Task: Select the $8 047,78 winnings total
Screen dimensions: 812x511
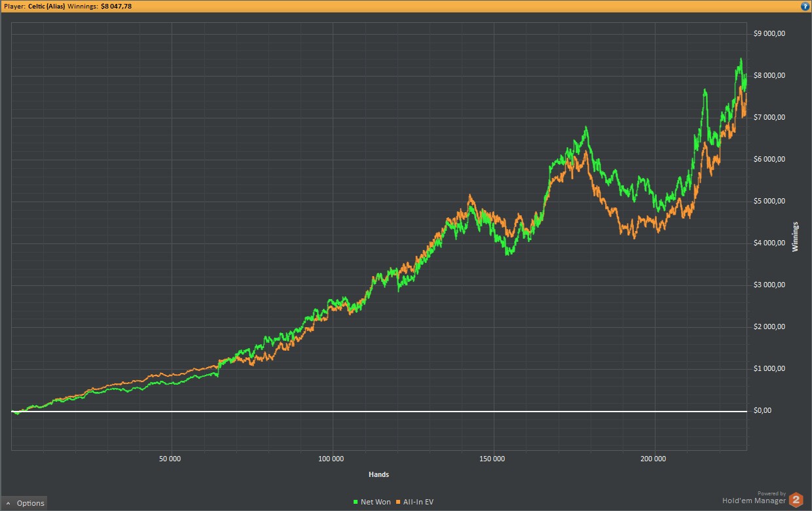Action: 117,6
